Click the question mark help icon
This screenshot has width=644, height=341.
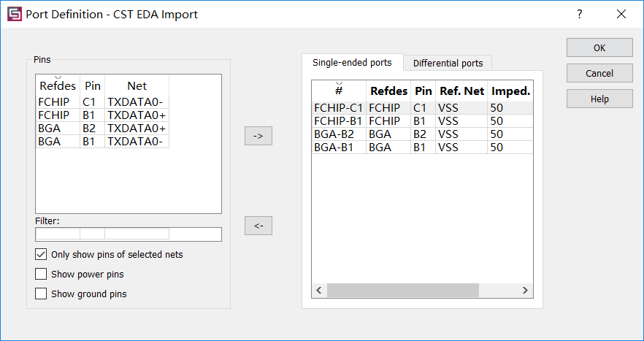(580, 14)
